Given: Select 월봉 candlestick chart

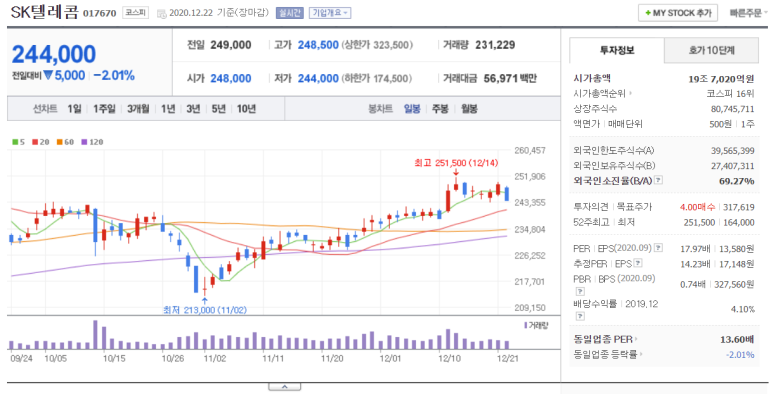Looking at the screenshot, I should pyautogui.click(x=469, y=109).
